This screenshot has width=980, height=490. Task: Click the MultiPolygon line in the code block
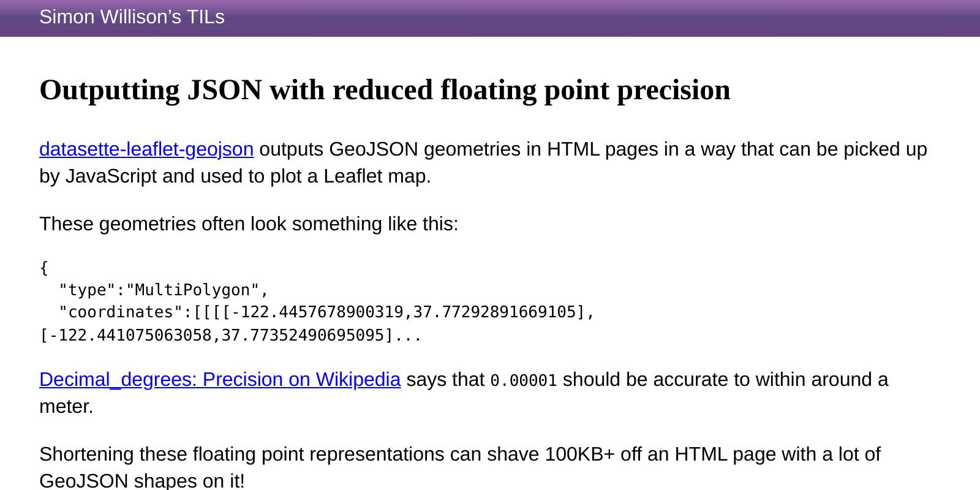pyautogui.click(x=164, y=289)
